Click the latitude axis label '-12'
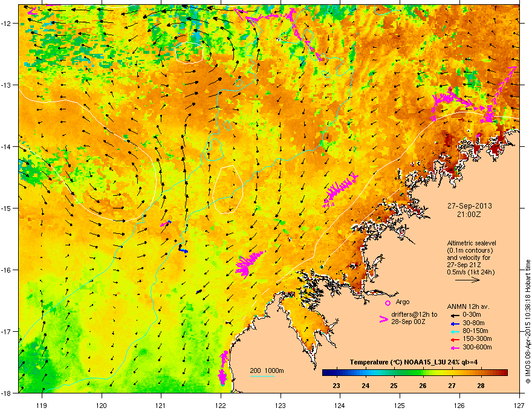This screenshot has width=532, height=411. [x=7, y=24]
